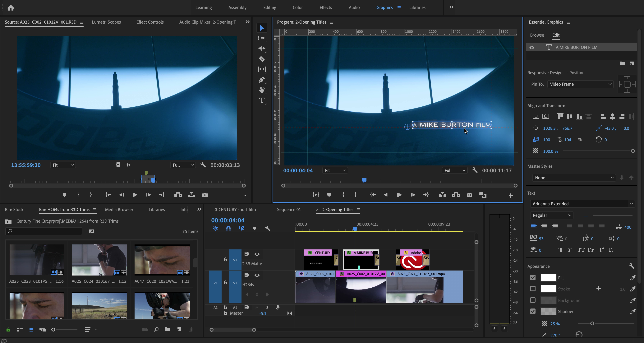Select the Type tool
Image resolution: width=644 pixels, height=343 pixels.
click(x=261, y=100)
